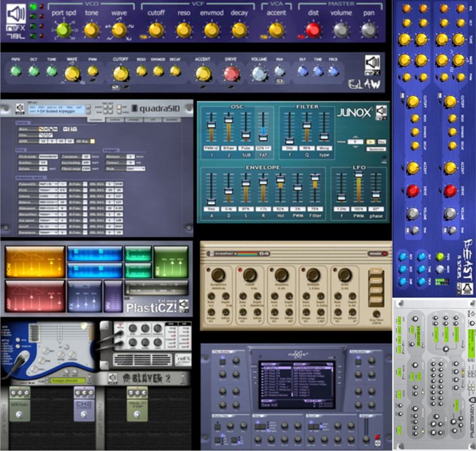Screen dimensions: 476x451
Task: Click the JunoX Envelope A slider handle
Action: tap(211, 202)
